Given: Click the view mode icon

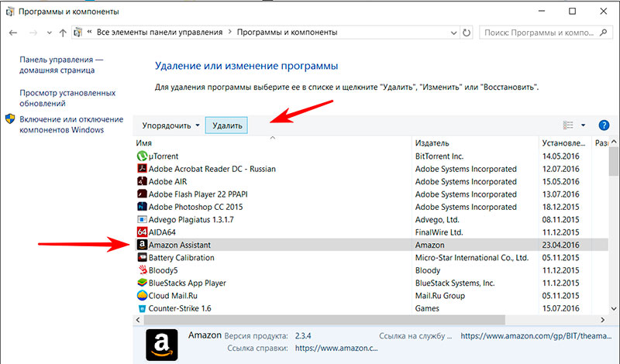Looking at the screenshot, I should tap(568, 125).
